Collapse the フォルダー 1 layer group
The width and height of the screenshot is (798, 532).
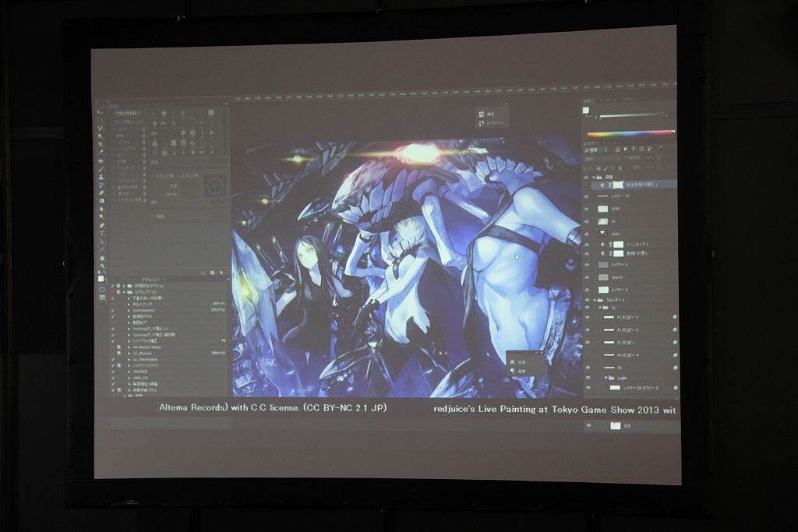pyautogui.click(x=595, y=300)
